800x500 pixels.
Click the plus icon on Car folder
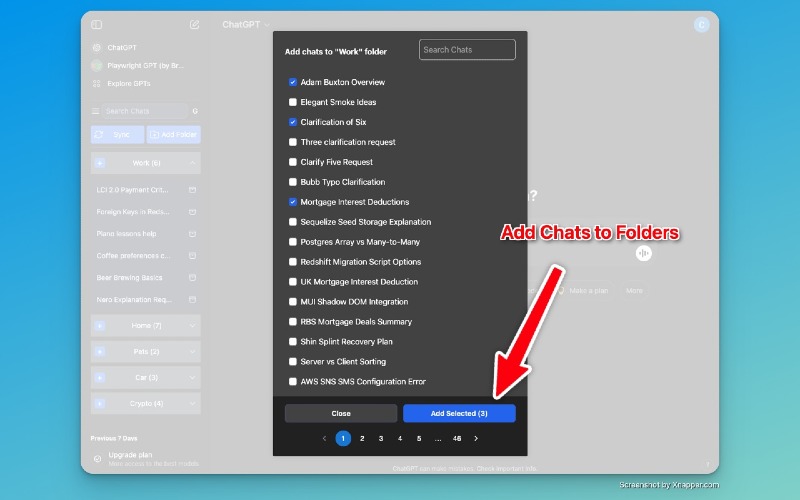[x=100, y=378]
